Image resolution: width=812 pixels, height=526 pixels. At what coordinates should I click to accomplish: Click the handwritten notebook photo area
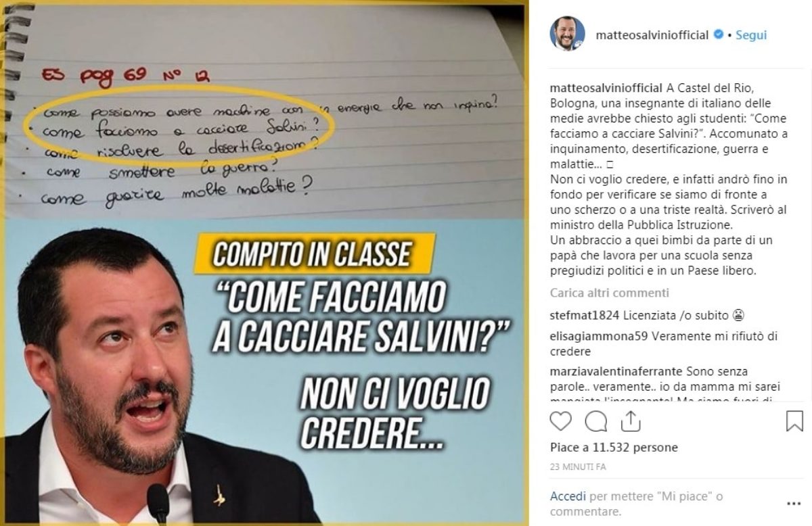[264, 112]
